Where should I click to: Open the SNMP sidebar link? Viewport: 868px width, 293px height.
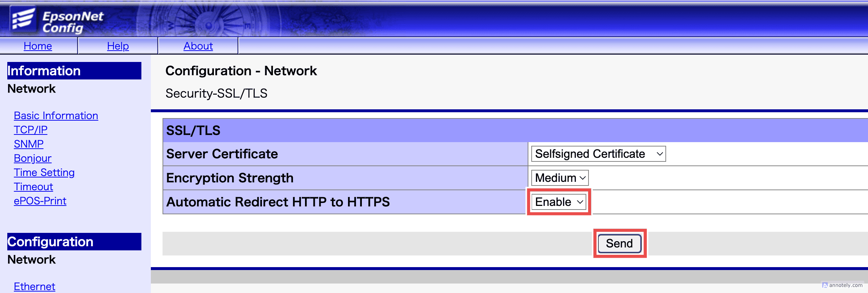(x=28, y=144)
